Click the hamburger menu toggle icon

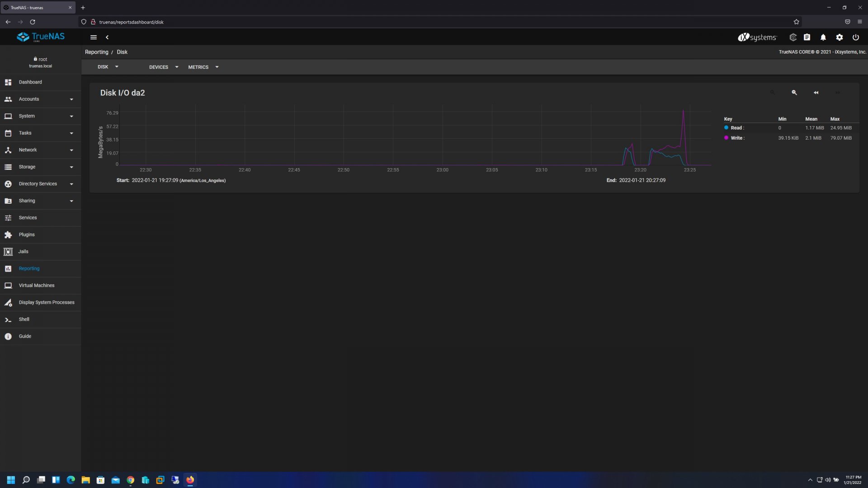pyautogui.click(x=94, y=38)
